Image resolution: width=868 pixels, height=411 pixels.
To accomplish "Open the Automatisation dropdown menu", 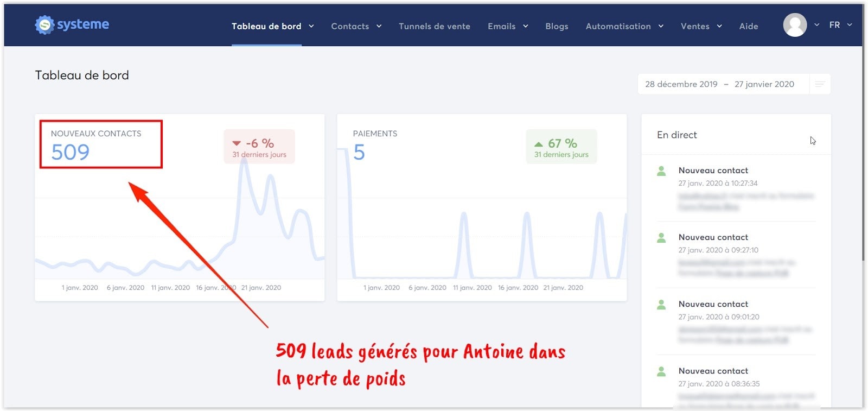I will click(x=624, y=26).
